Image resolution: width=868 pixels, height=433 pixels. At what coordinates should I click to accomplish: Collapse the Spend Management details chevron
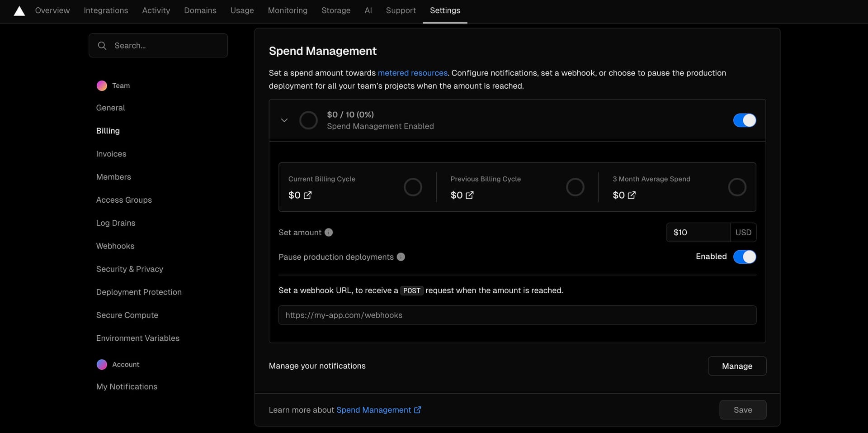(284, 120)
